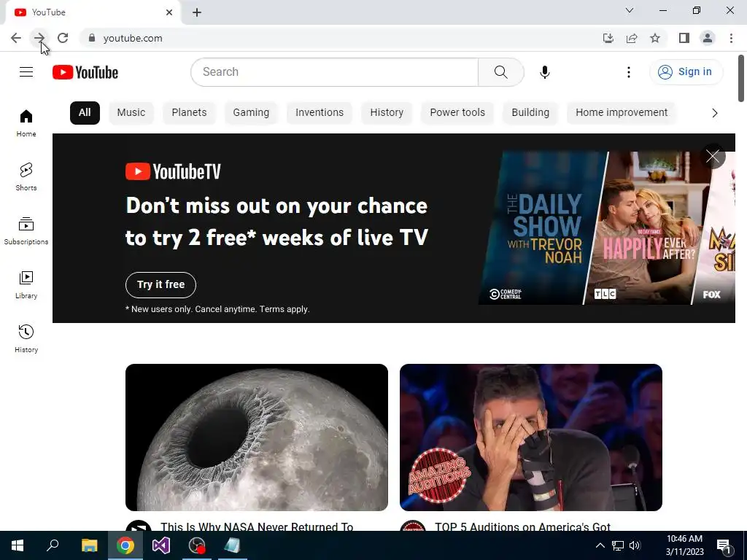Viewport: 747px width, 560px height.
Task: Share this page icon in address bar
Action: tap(632, 38)
